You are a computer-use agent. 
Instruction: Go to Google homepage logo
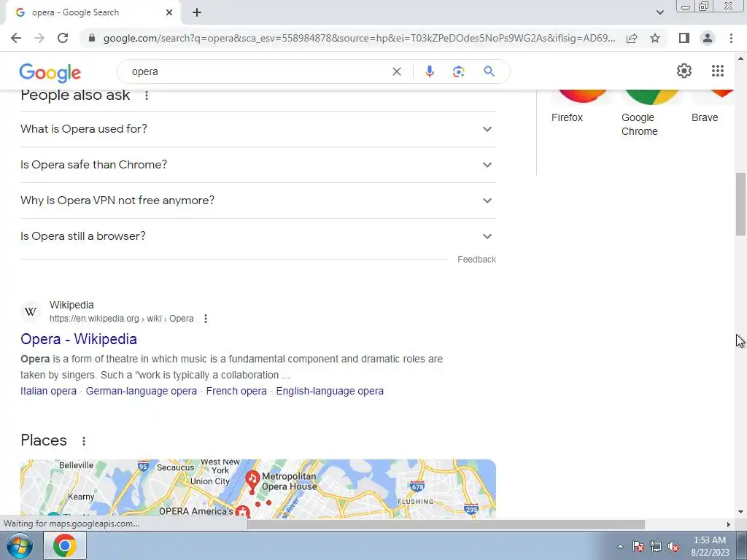click(x=50, y=72)
